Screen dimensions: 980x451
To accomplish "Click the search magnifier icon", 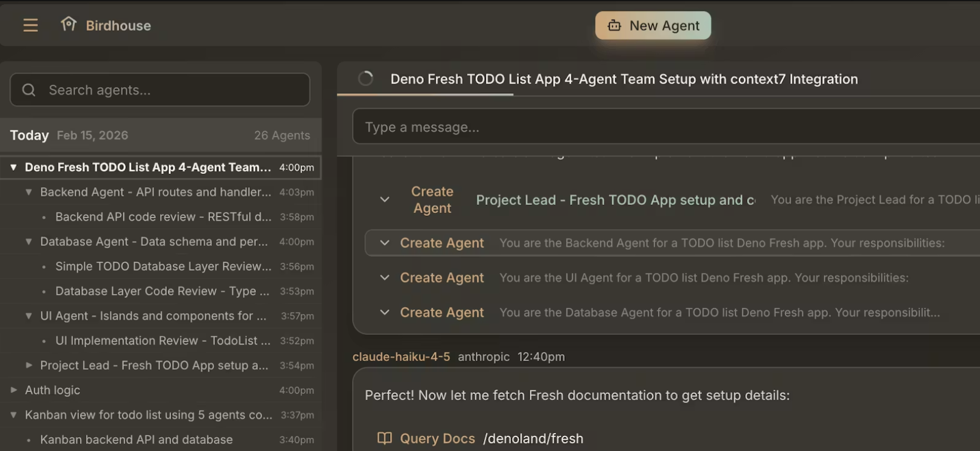I will point(29,90).
